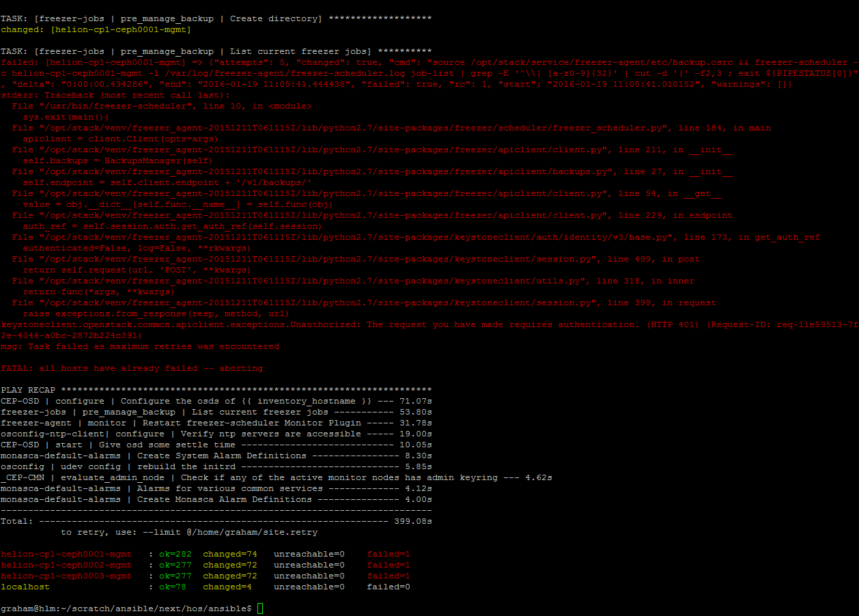Click the 'Create directory' task header line
Image resolution: width=859 pixels, height=616 pixels.
point(216,18)
